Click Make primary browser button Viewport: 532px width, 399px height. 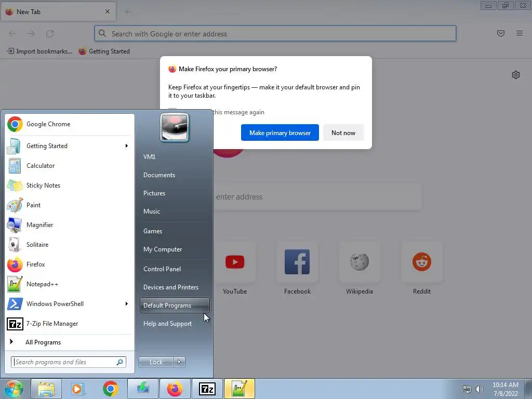tap(280, 132)
